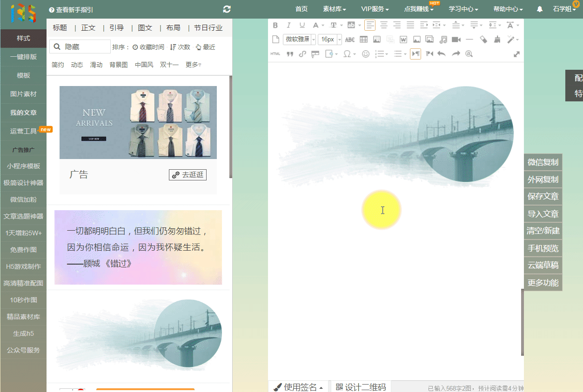Toggle bold formatting in the editor toolbar
Image resolution: width=583 pixels, height=392 pixels.
point(275,25)
